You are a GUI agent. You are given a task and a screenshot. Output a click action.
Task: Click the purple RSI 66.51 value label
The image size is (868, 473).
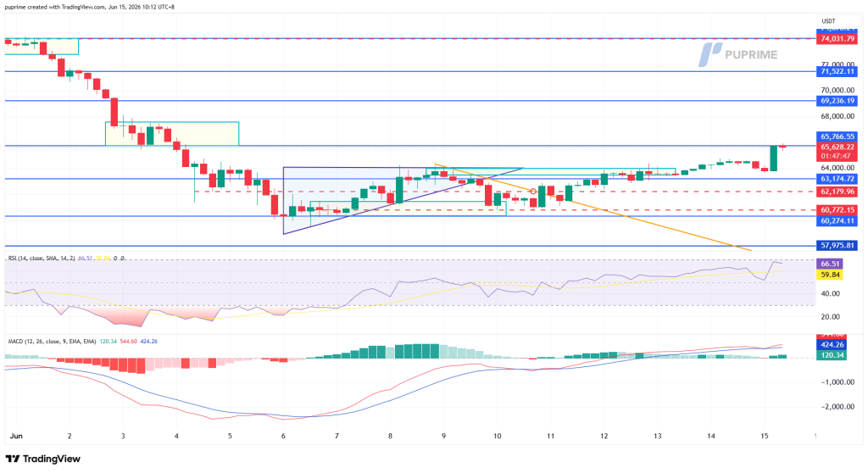pos(830,264)
